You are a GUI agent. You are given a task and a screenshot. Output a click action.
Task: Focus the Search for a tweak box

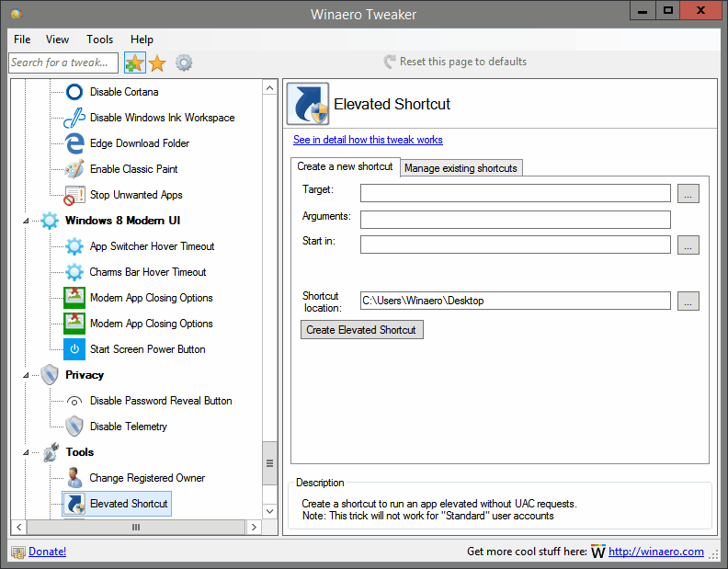point(63,63)
